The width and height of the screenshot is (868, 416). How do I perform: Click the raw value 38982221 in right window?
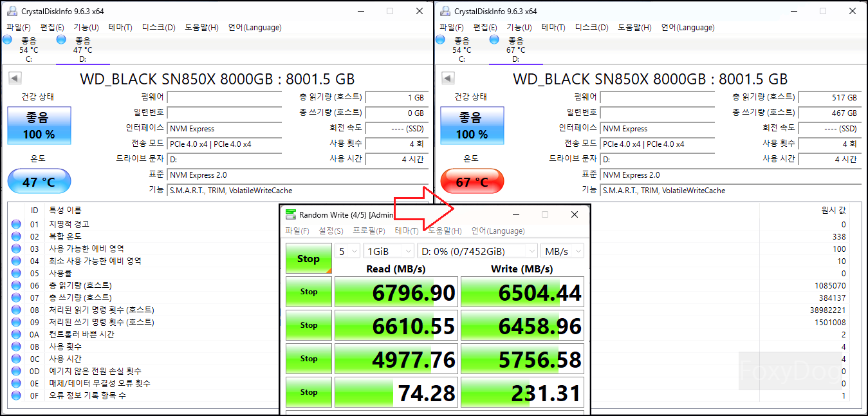tap(828, 310)
